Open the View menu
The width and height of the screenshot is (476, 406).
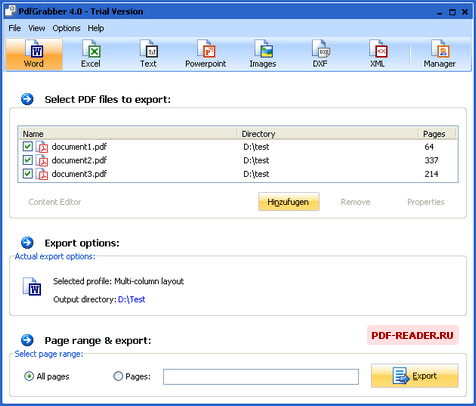coord(37,28)
